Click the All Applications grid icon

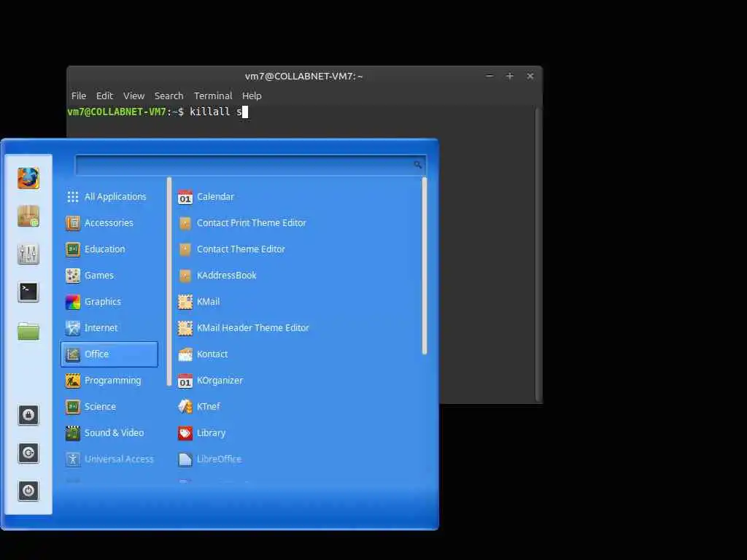[x=72, y=197]
